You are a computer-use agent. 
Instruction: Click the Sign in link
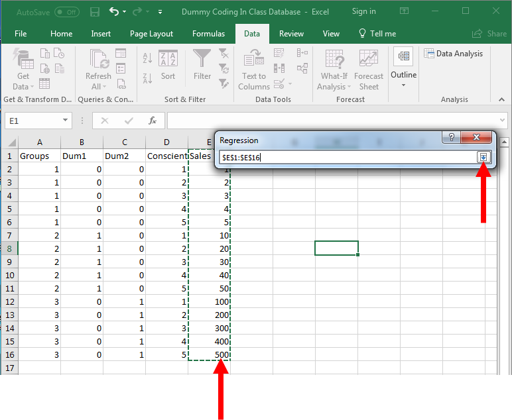[363, 11]
